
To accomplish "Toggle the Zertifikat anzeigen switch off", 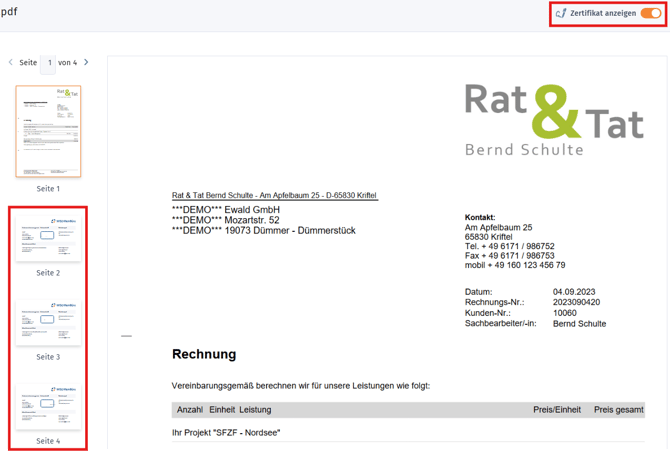I will click(x=651, y=13).
